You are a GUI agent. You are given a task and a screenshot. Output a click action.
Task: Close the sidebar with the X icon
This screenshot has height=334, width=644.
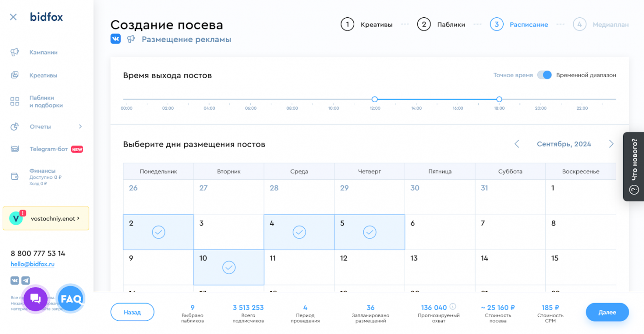point(13,17)
